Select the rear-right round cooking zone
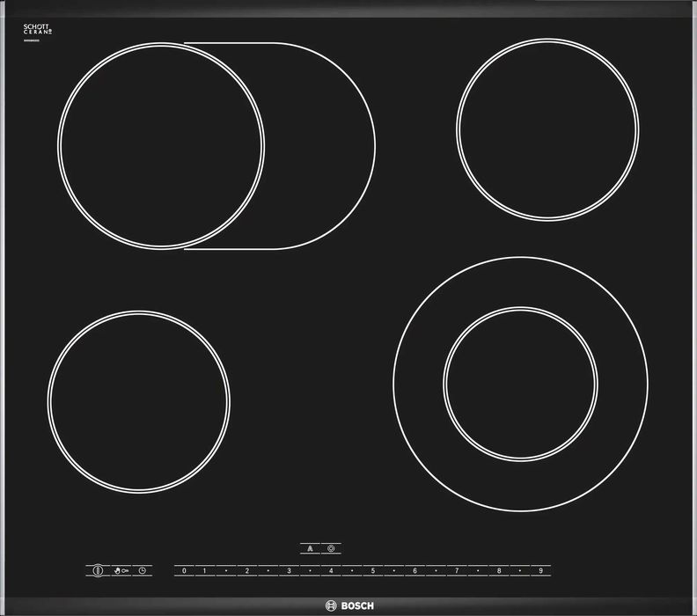Image resolution: width=697 pixels, height=616 pixels. (547, 129)
